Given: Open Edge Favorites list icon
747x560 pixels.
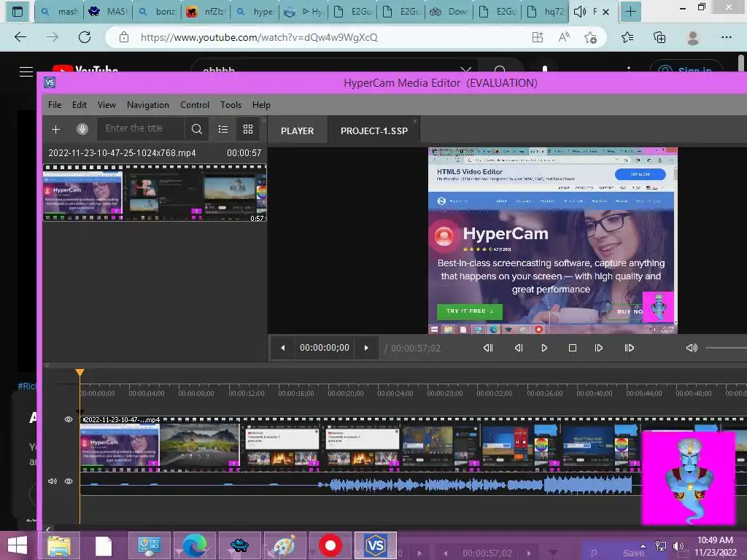Looking at the screenshot, I should 627,37.
